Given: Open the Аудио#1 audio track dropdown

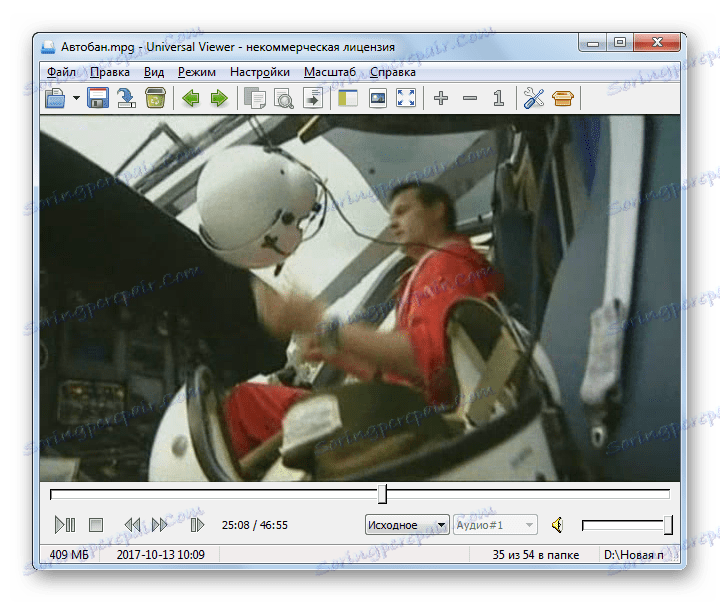Looking at the screenshot, I should pos(495,524).
